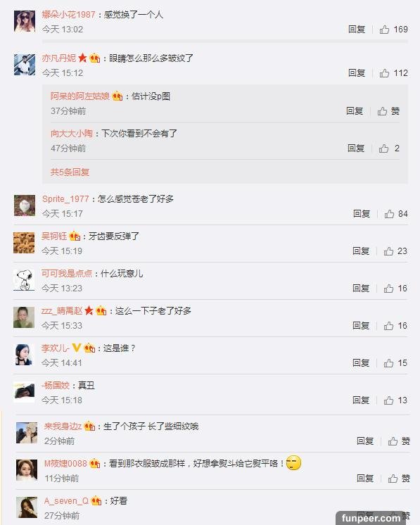Screen dimensions: 420x525
Task: Like the comment by 娜朵小花1987
Action: 384,30
